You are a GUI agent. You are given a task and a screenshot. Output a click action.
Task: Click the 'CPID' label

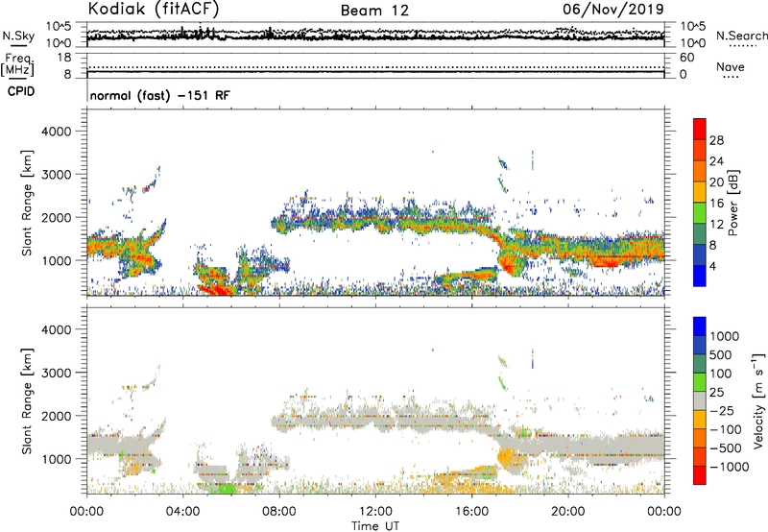[21, 91]
